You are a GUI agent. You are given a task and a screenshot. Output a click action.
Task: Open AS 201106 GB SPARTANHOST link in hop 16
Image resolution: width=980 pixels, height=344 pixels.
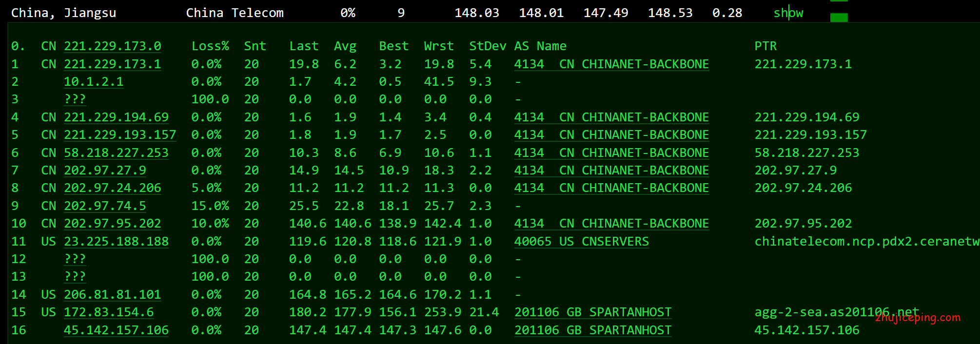tap(593, 330)
